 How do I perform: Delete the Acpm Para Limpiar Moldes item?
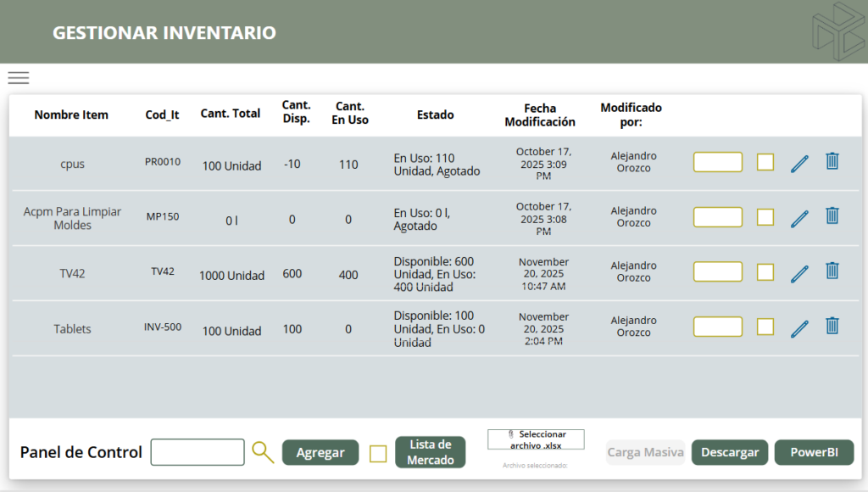pos(832,216)
